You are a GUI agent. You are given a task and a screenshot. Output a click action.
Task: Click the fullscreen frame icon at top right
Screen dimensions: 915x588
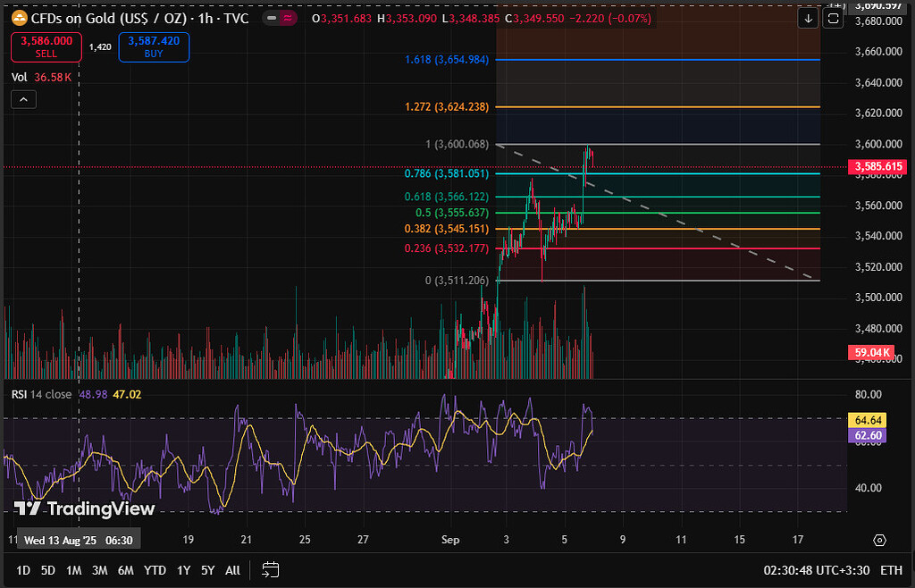[833, 19]
